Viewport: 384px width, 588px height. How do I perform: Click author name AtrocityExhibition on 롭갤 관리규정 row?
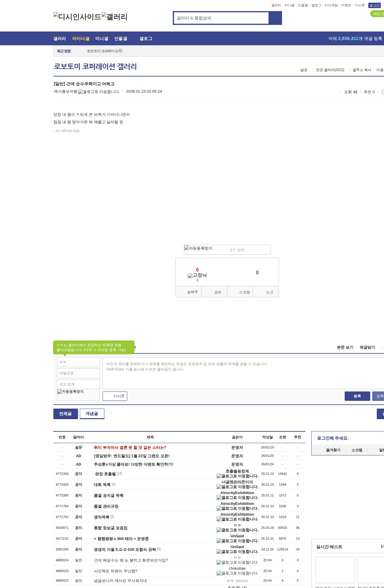pos(237,503)
